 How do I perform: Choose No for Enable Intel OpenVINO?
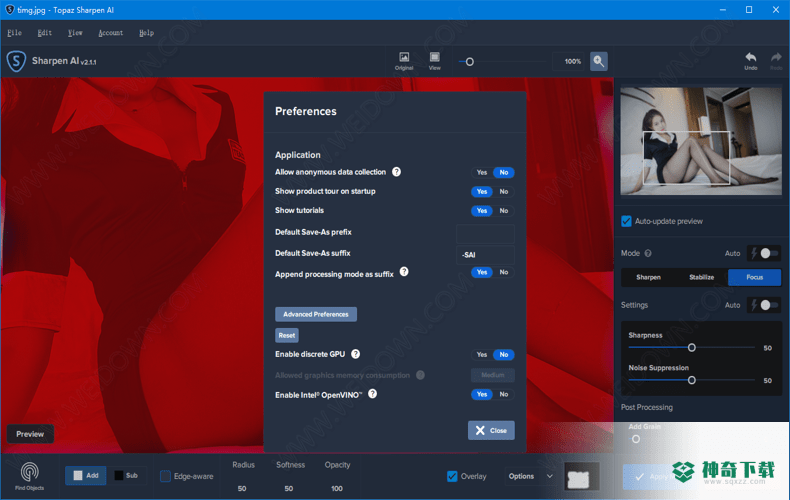point(504,394)
